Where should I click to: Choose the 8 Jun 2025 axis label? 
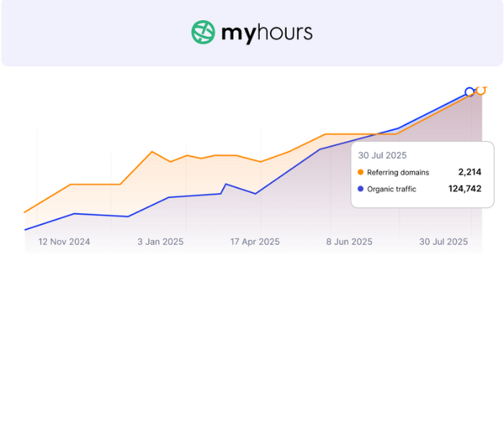[349, 242]
